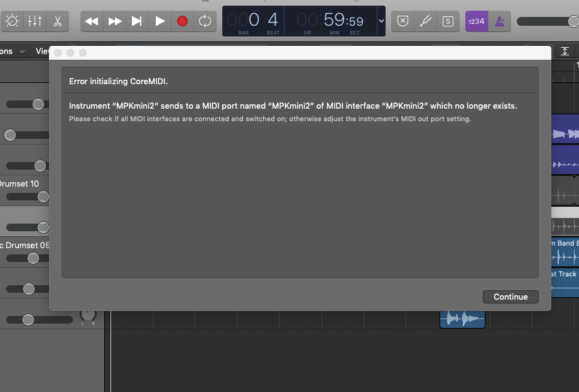Screen dimensions: 579x392
Task: Adjust the topmost track volume slider
Action: [38, 104]
